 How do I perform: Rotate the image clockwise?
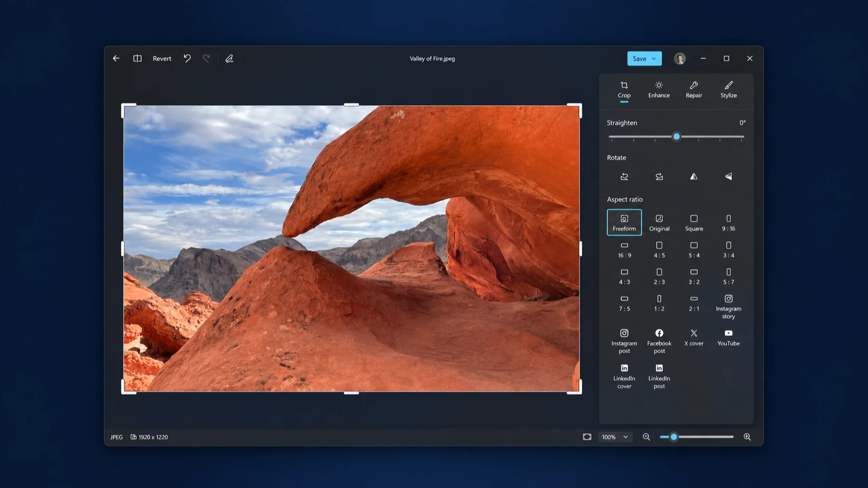(x=659, y=177)
